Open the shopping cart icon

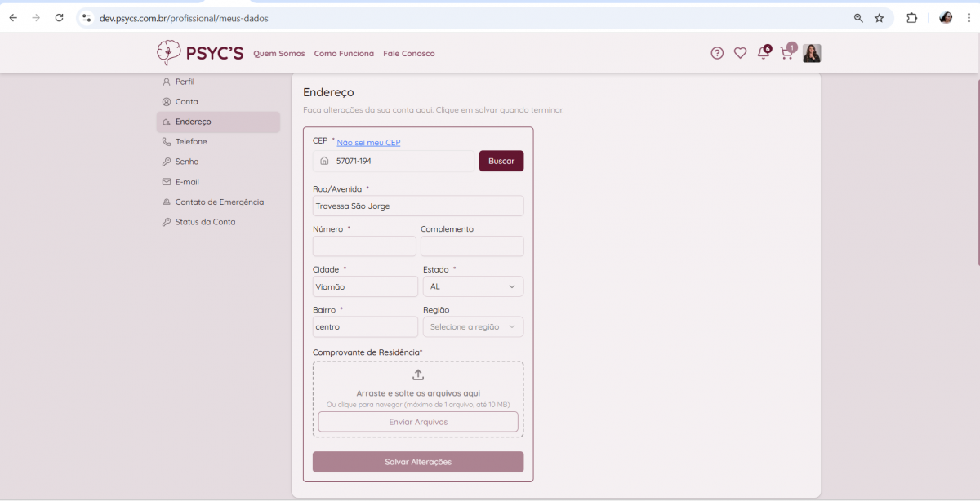[x=786, y=53]
